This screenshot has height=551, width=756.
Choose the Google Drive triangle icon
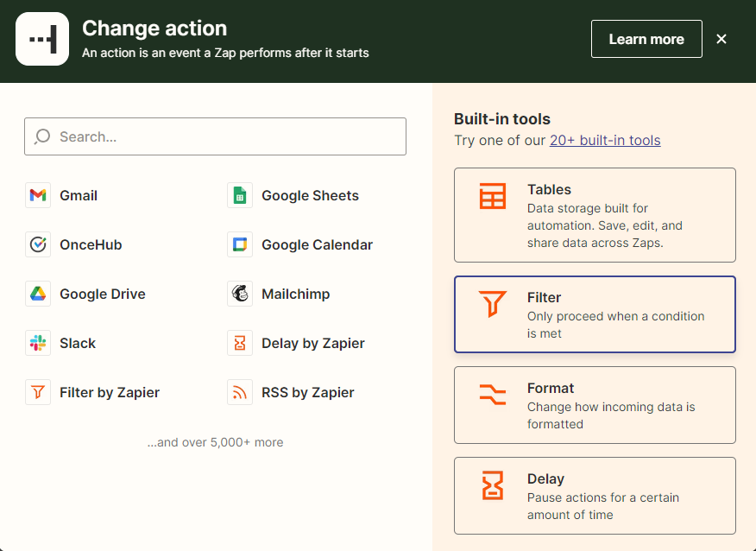coord(38,294)
